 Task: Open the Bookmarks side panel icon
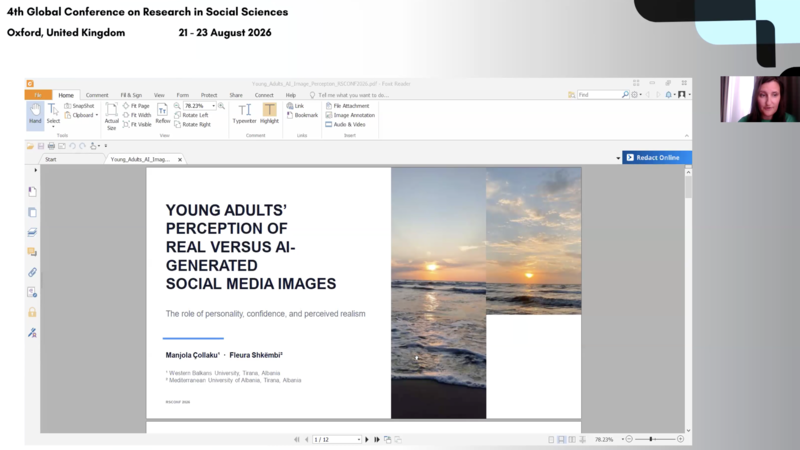point(32,191)
